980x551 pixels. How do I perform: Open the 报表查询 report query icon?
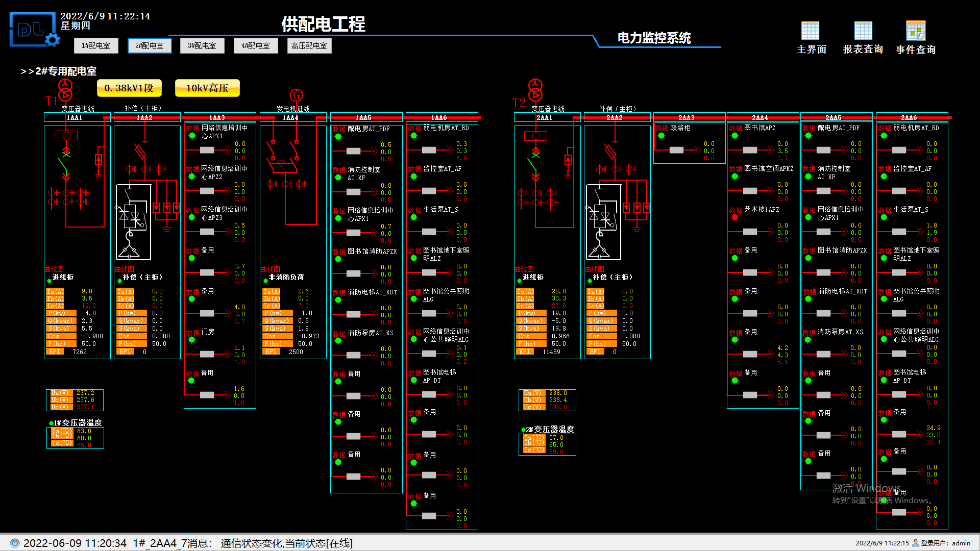coord(863,31)
